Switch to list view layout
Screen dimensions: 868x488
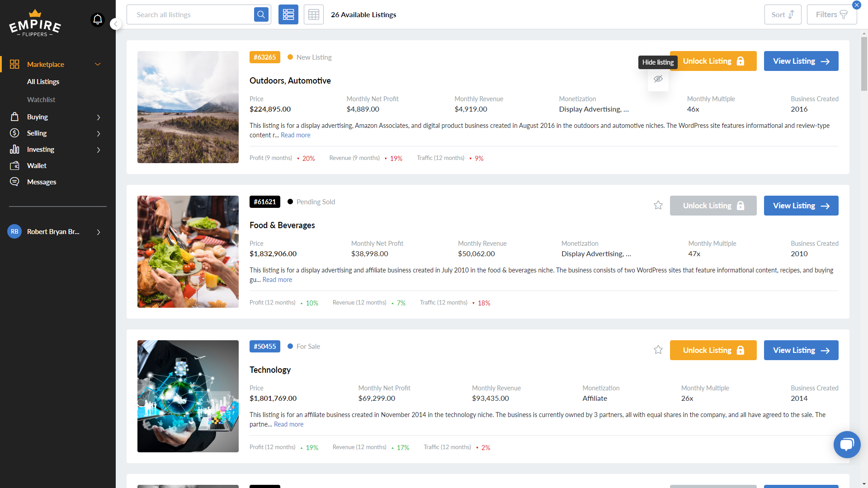288,14
